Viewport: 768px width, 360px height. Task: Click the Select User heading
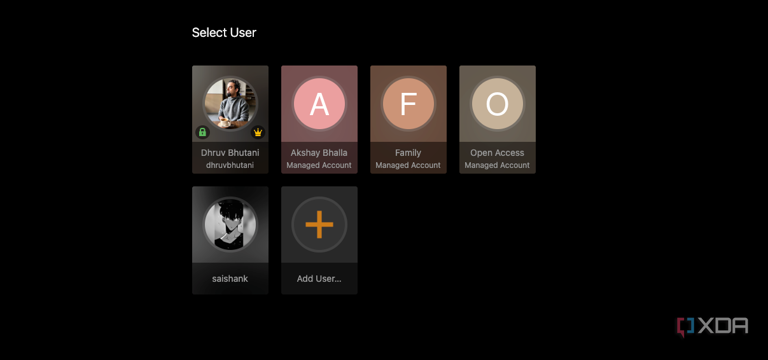click(224, 33)
